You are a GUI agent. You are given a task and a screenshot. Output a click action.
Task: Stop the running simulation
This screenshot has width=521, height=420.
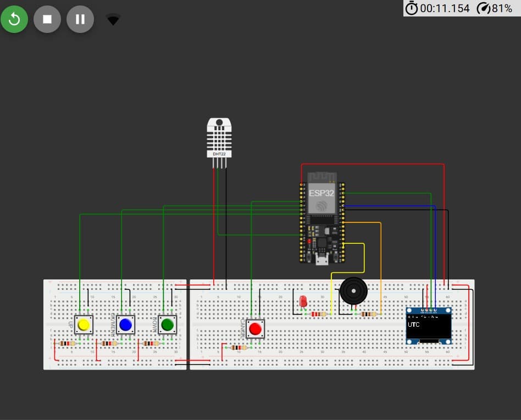[47, 19]
